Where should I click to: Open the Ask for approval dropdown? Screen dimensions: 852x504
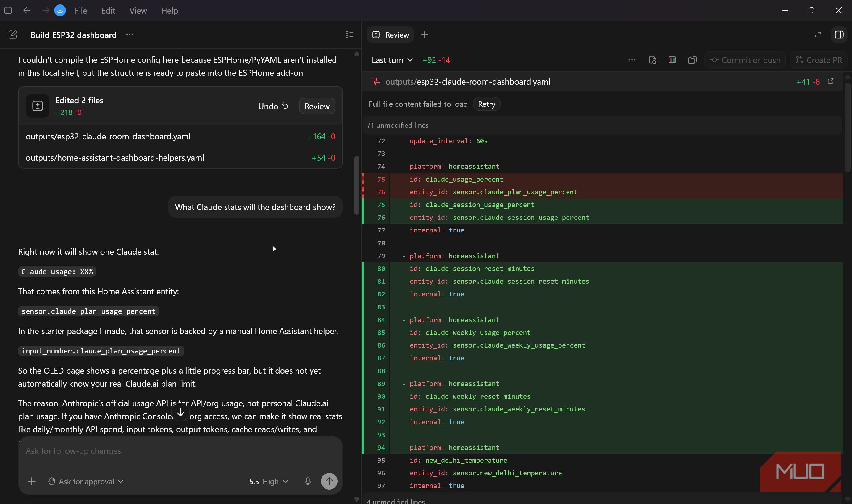86,481
